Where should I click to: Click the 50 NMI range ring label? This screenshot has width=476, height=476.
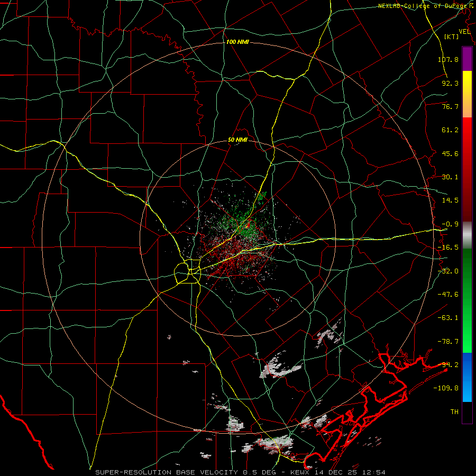tap(237, 140)
